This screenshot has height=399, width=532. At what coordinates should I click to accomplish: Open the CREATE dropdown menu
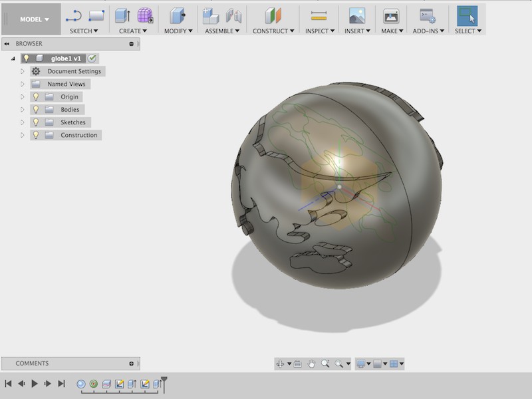(x=132, y=31)
